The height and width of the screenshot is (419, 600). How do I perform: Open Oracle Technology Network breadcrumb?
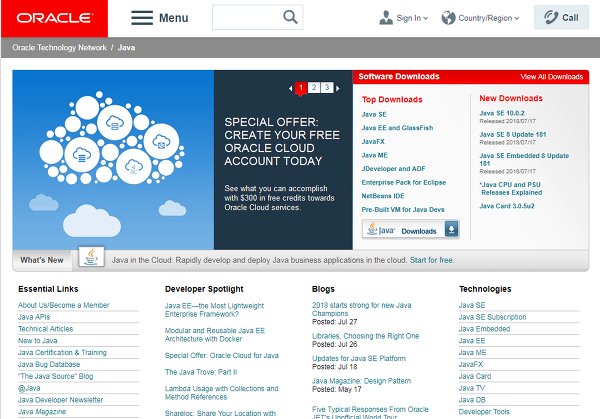tap(59, 47)
